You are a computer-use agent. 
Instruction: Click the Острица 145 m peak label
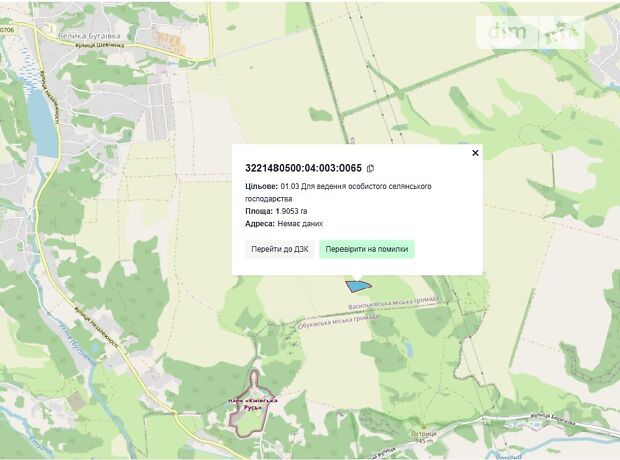pos(424,437)
